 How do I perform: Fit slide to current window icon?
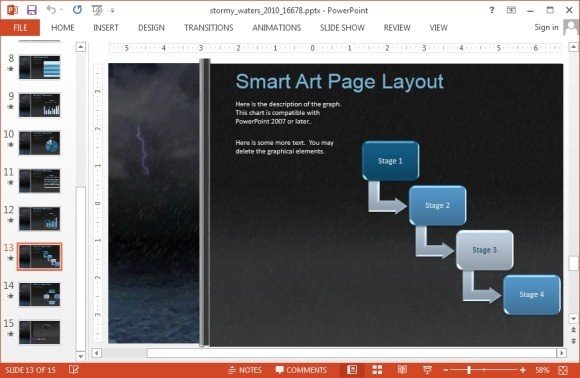pyautogui.click(x=563, y=370)
